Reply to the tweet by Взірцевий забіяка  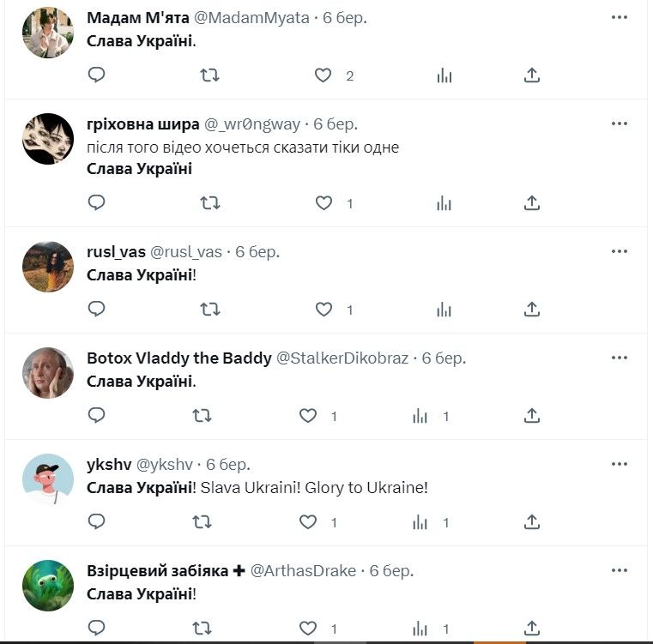pyautogui.click(x=97, y=629)
